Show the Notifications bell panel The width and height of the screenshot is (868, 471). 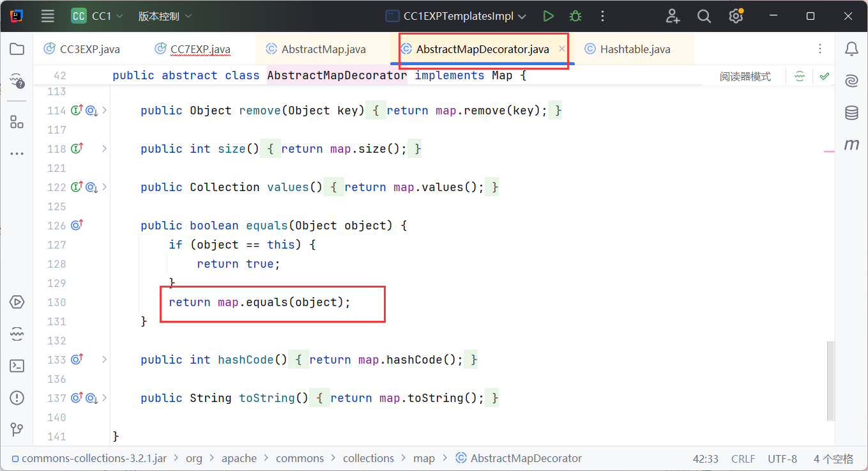click(x=851, y=49)
